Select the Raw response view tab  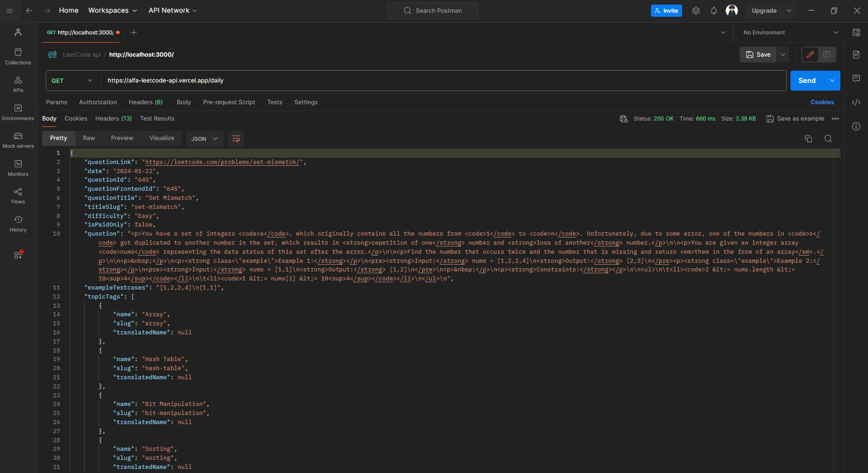pos(89,138)
